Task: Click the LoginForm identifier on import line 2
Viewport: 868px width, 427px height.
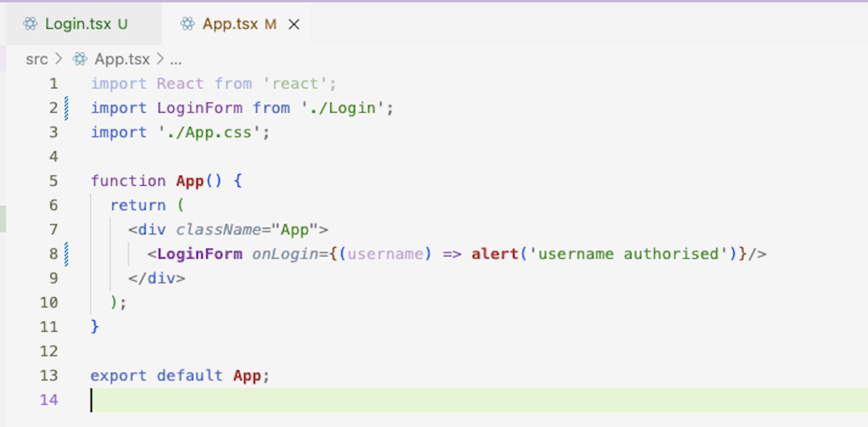Action: 199,108
